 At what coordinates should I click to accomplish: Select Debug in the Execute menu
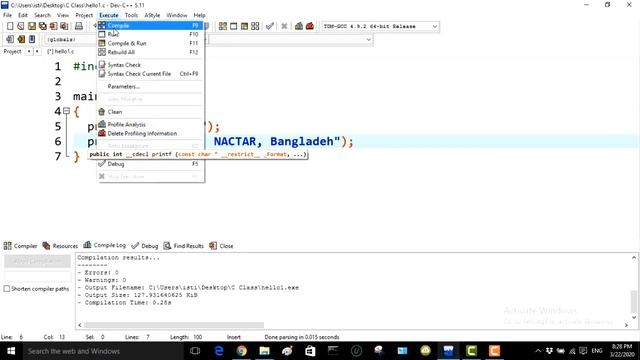click(x=150, y=164)
